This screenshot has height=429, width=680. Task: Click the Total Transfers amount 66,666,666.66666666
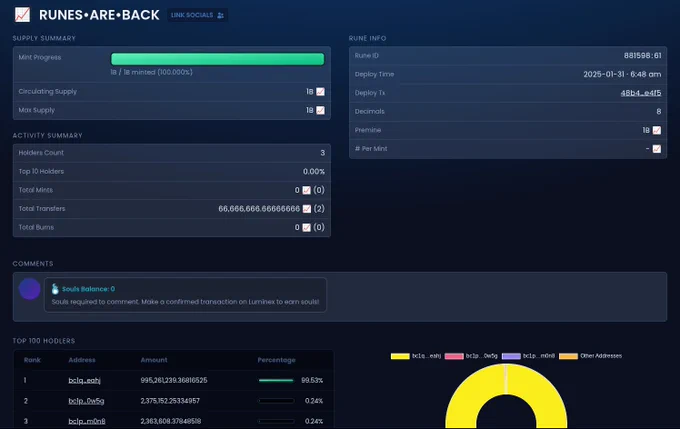point(259,209)
